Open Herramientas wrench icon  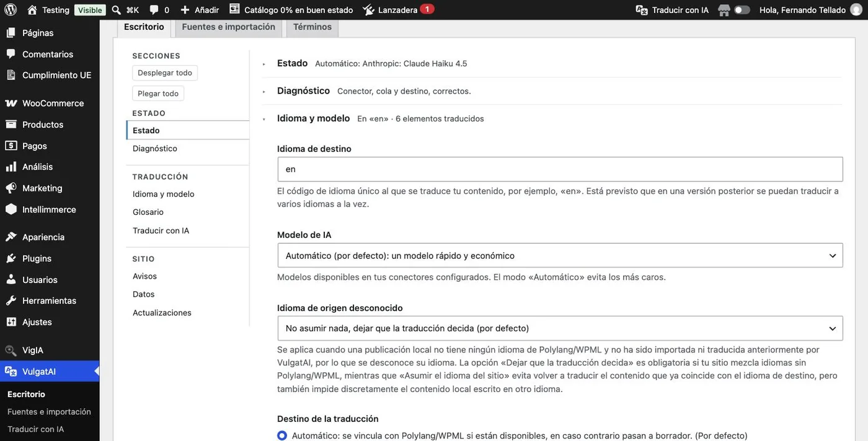click(x=11, y=300)
